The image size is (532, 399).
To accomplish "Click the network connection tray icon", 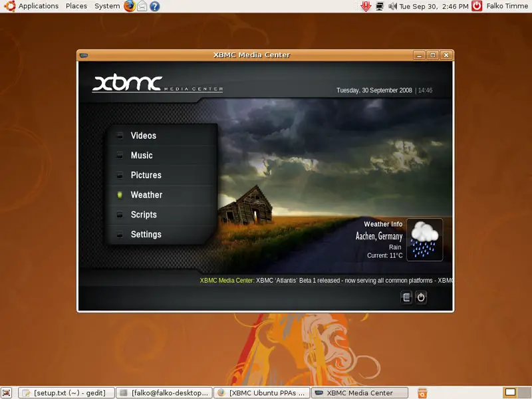I will 380,6.
